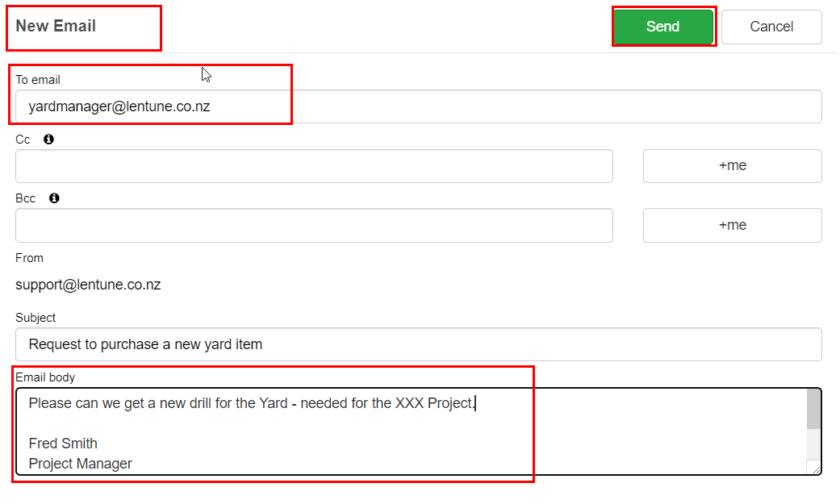Cancel the new email
This screenshot has height=504, width=840.
(771, 27)
